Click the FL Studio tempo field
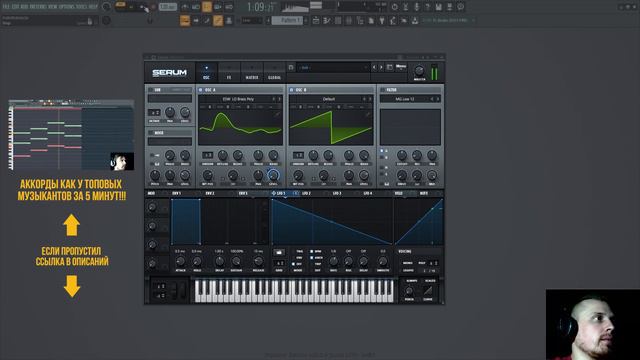640x360 pixels. (x=167, y=7)
